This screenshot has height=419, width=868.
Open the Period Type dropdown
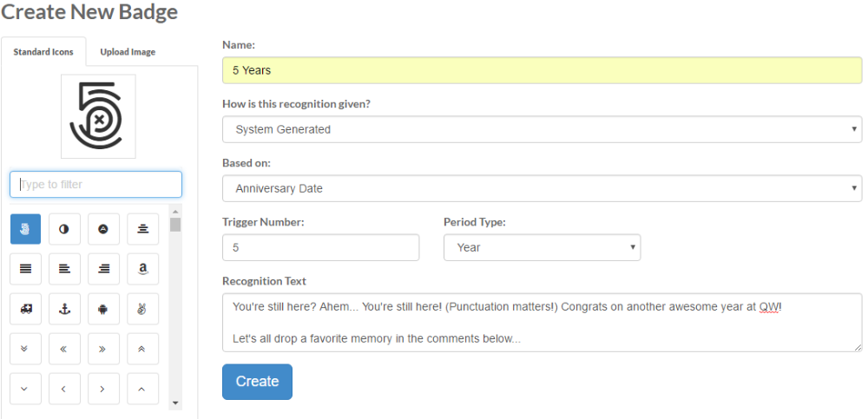[x=542, y=247]
